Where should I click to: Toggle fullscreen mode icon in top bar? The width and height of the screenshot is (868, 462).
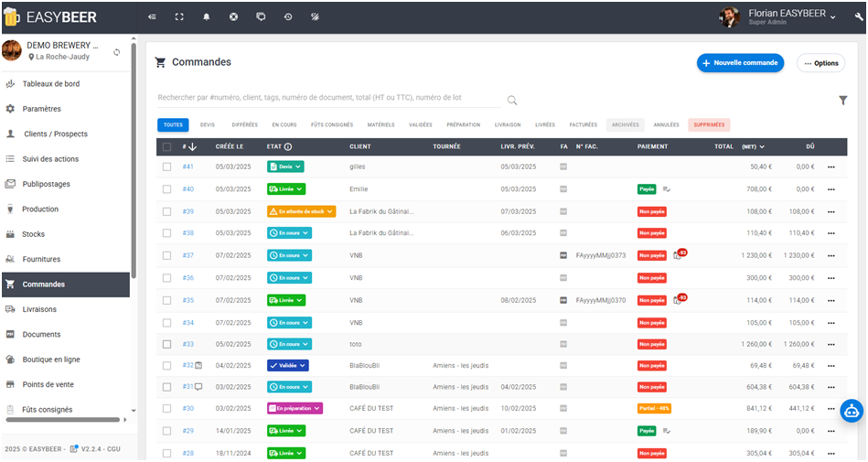[178, 16]
